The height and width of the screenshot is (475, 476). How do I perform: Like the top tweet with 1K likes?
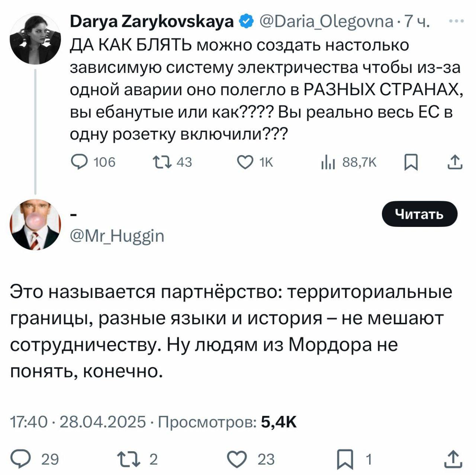(245, 162)
